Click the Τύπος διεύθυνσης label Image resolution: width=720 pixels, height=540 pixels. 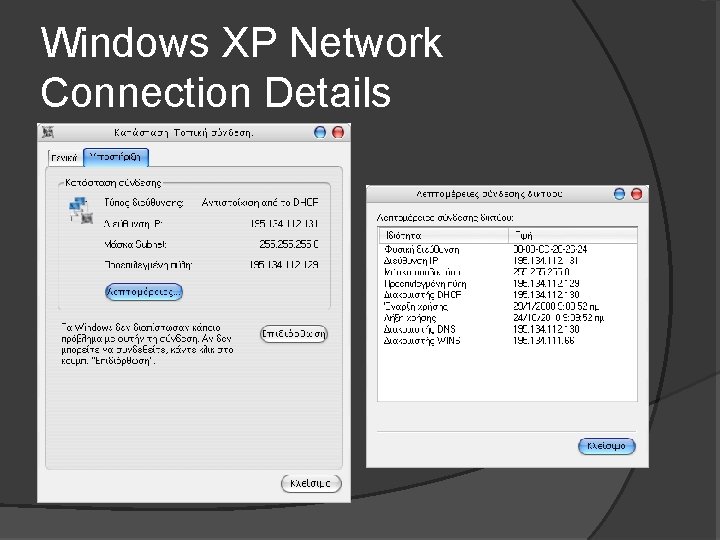tap(143, 202)
